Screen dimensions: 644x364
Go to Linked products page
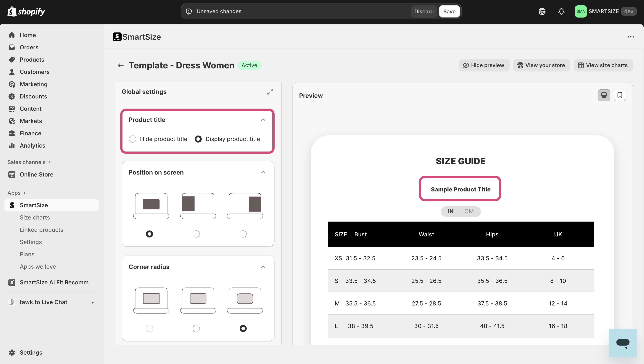coord(41,230)
